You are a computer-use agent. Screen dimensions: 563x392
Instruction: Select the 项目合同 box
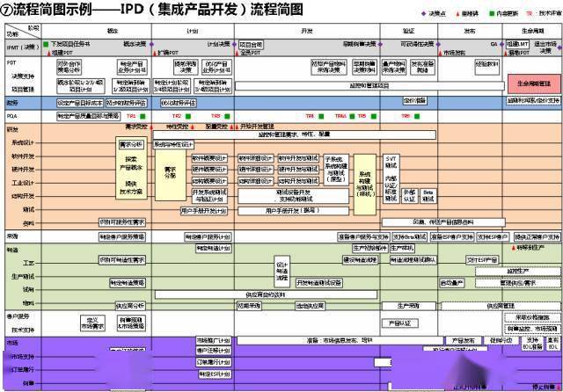[251, 45]
